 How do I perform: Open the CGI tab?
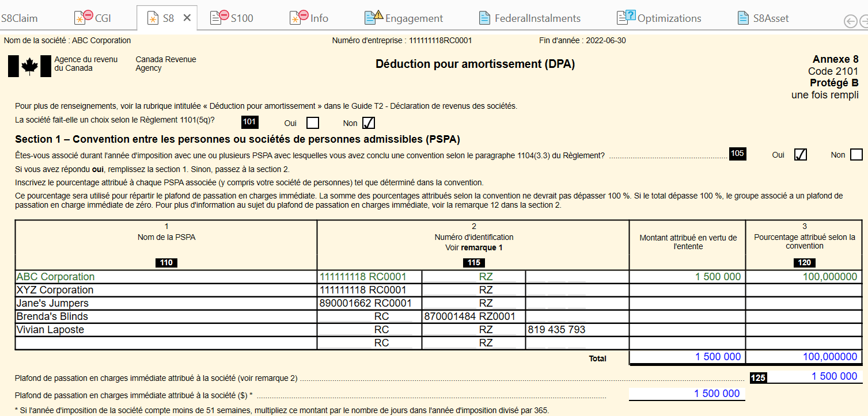[92, 18]
